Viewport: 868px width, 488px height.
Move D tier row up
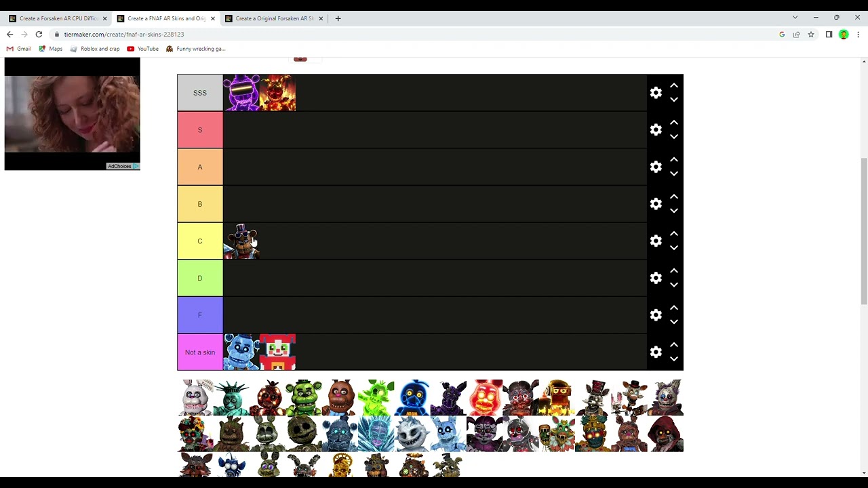[674, 270]
